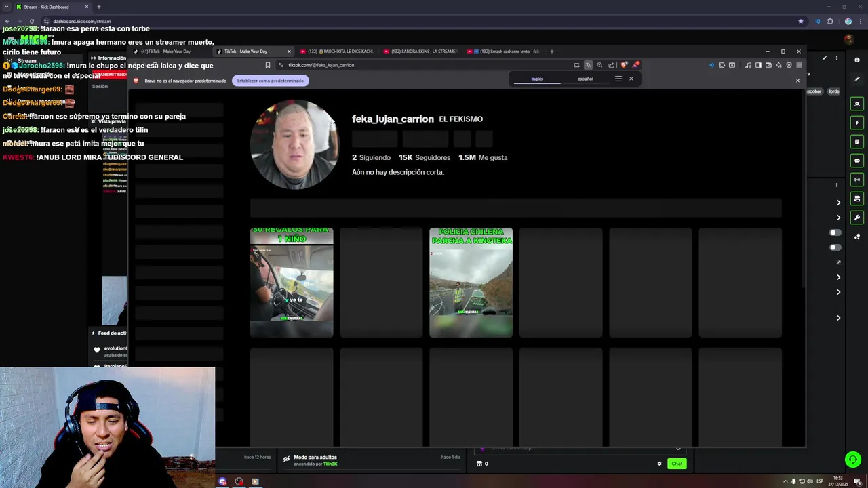Click the camera layout icon in Kick sidebar
868x488 pixels.
point(857,199)
